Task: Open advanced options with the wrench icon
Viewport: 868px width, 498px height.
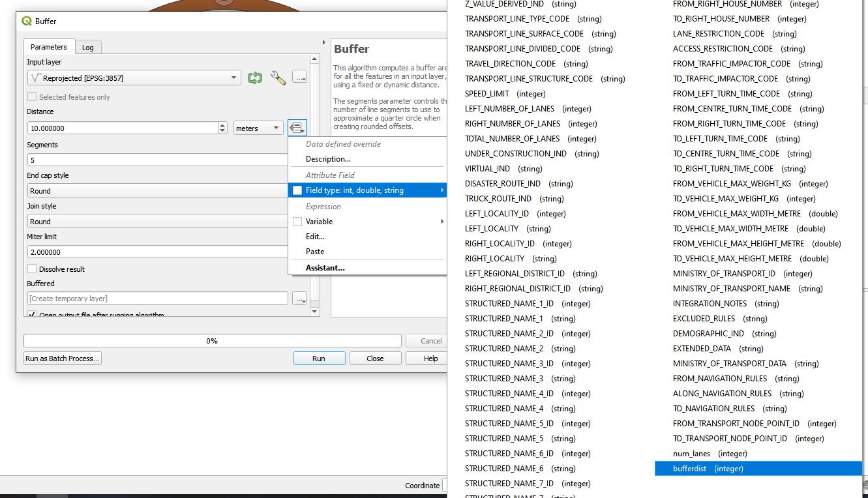Action: (277, 77)
